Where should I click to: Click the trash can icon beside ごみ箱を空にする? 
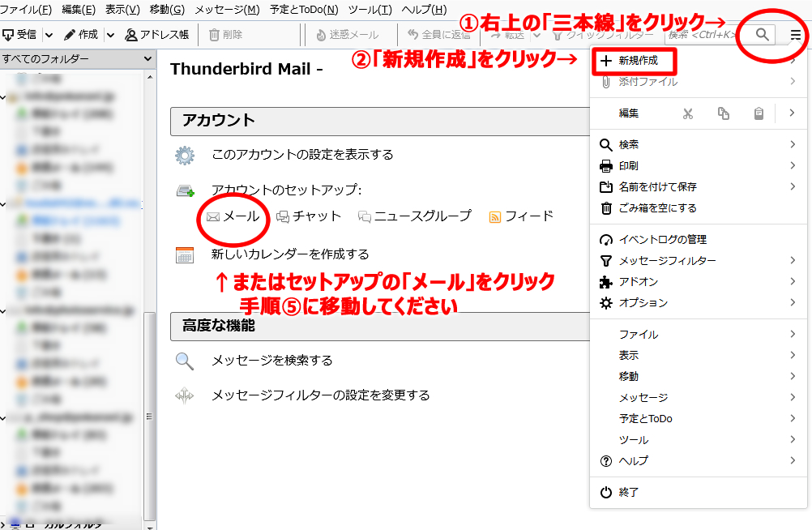click(606, 208)
